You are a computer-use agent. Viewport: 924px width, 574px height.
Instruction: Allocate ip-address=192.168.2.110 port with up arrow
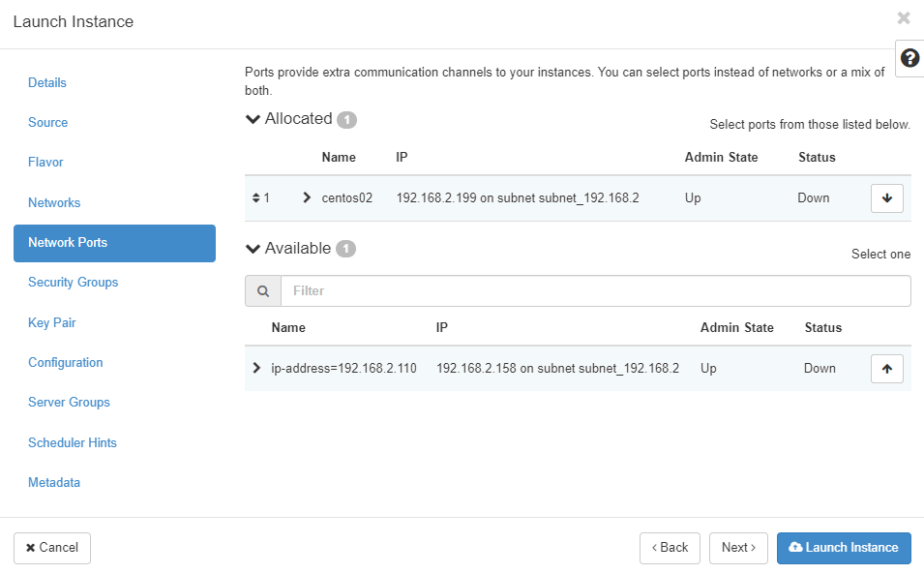tap(886, 369)
